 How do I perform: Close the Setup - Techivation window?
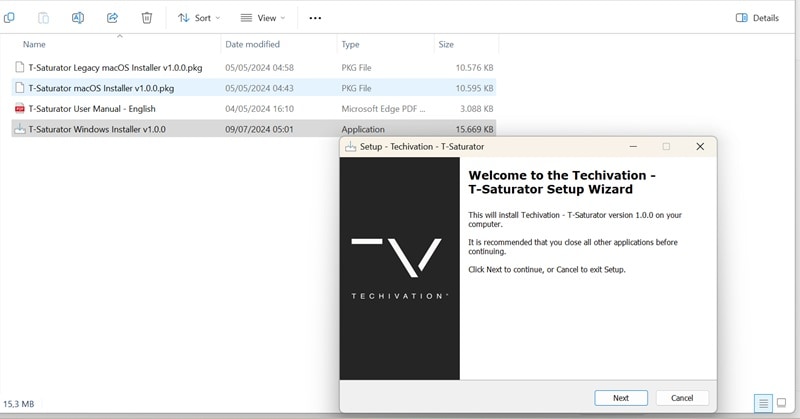tap(700, 146)
